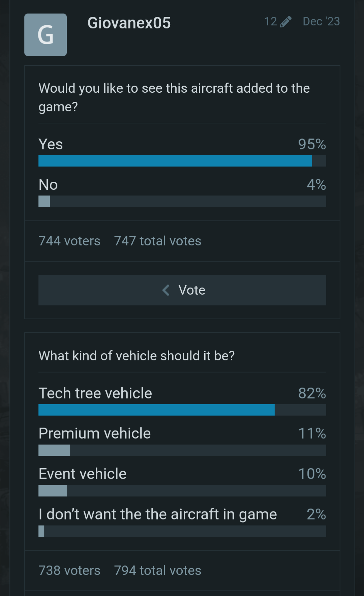Click the Premium vehicle 11% bar
Image resolution: width=364 pixels, height=596 pixels.
(182, 450)
